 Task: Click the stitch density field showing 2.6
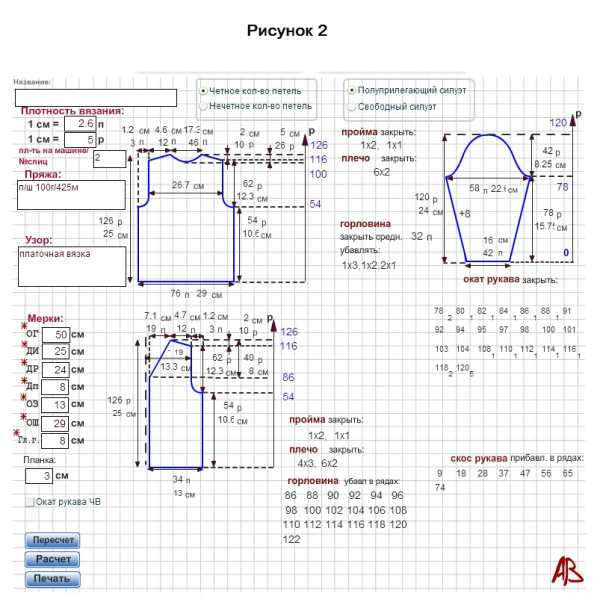click(x=80, y=124)
